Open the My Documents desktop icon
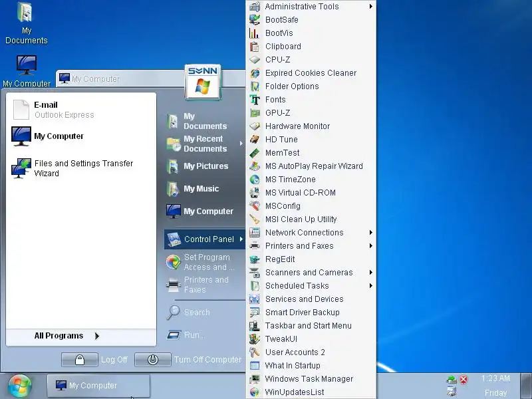Image resolution: width=532 pixels, height=399 pixels. tap(26, 23)
